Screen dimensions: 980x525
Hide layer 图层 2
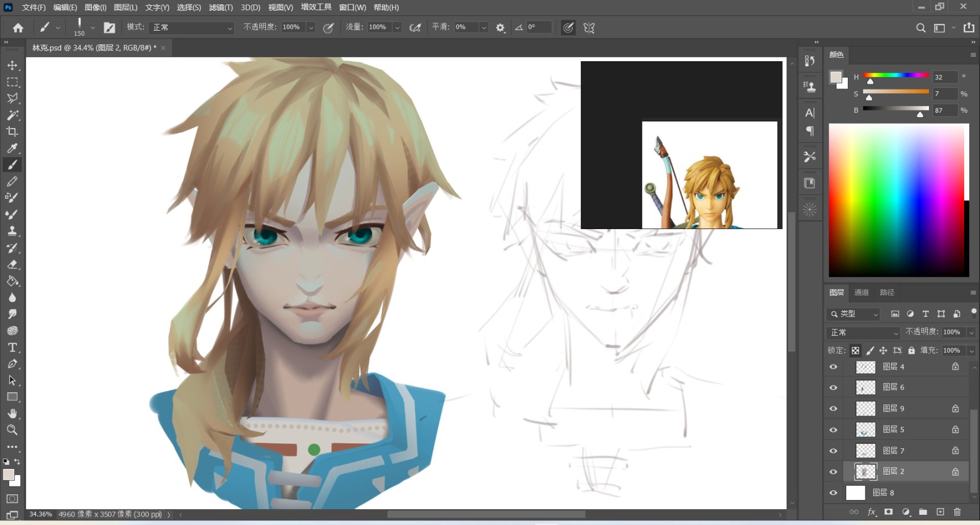(833, 472)
